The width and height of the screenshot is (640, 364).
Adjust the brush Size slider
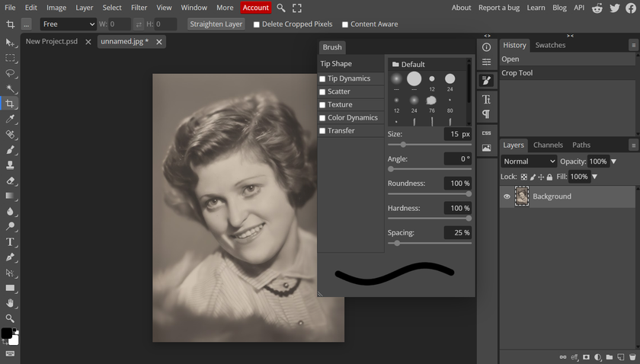tap(430, 145)
